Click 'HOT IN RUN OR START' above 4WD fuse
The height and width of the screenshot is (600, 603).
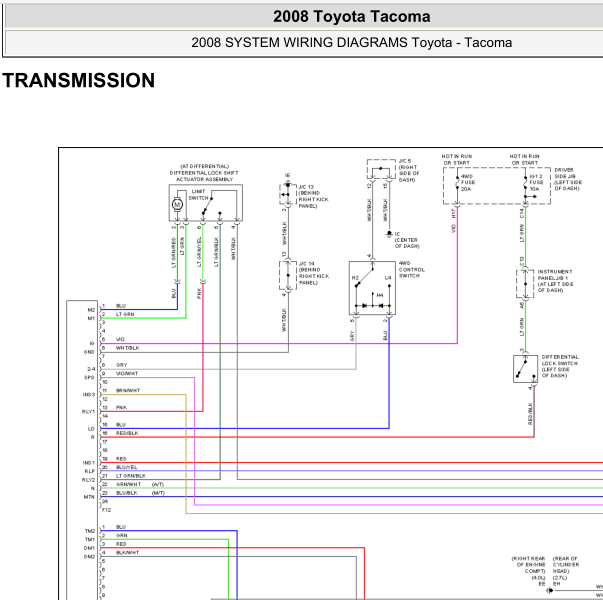point(457,160)
